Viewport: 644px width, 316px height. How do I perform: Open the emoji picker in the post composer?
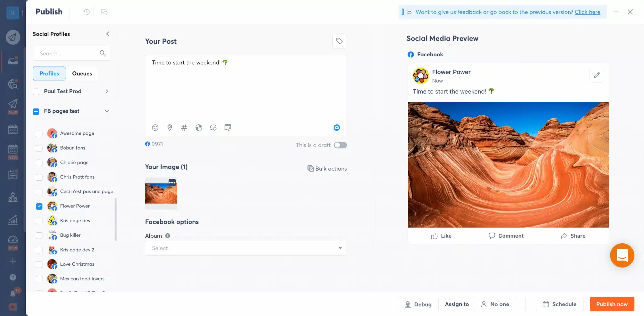pos(155,127)
